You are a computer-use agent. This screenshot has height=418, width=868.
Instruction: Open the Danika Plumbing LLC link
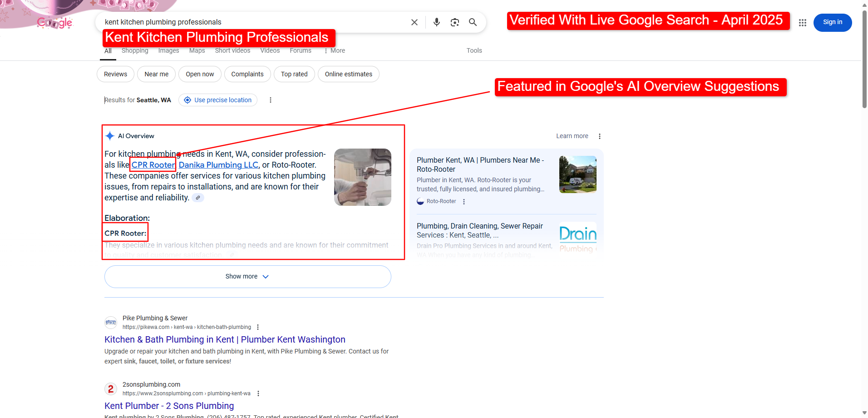[218, 165]
